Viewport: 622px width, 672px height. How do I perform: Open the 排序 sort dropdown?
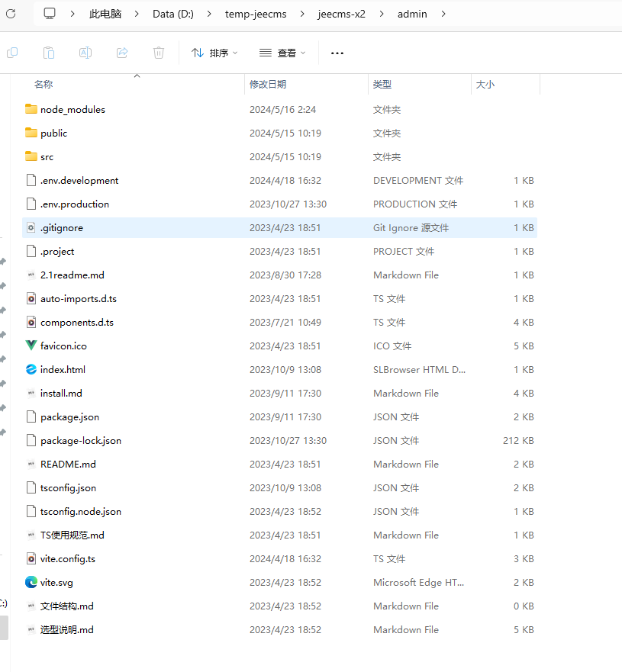[x=214, y=53]
